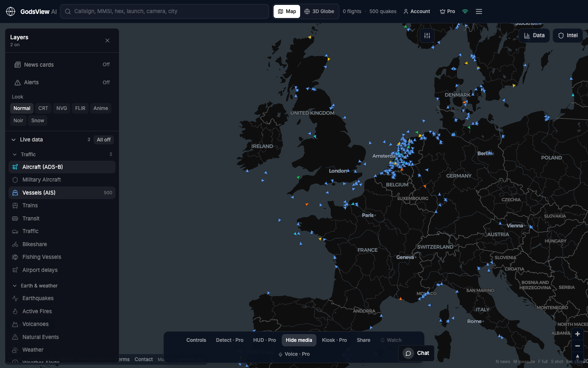Zoom in the map with plus button

coord(577,334)
